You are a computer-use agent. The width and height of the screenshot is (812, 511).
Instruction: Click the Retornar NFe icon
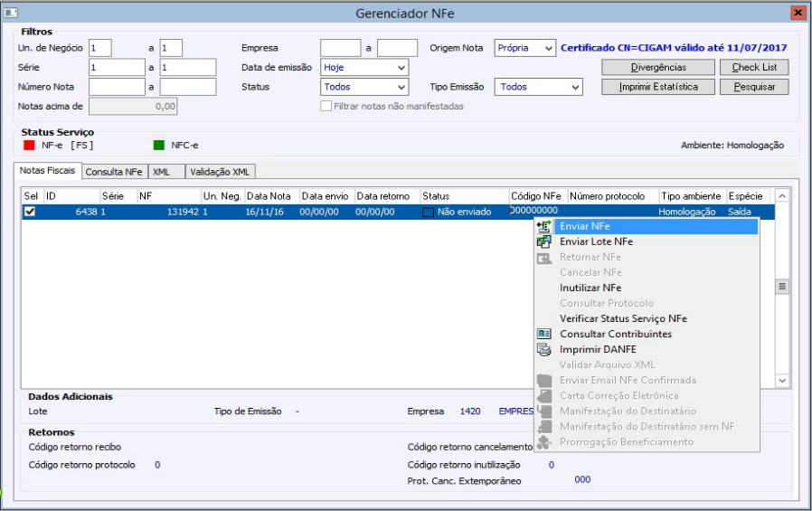click(543, 258)
